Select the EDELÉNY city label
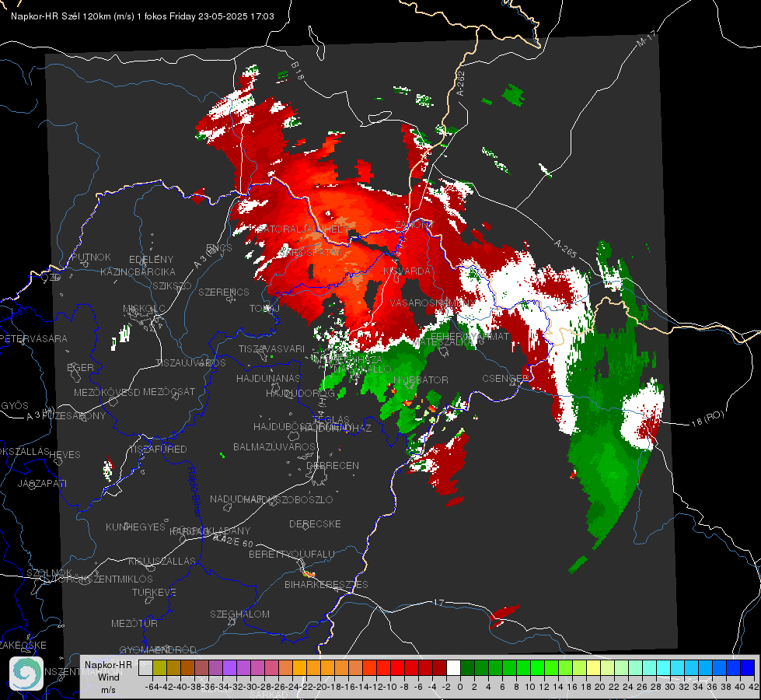The height and width of the screenshot is (700, 761). click(x=151, y=260)
